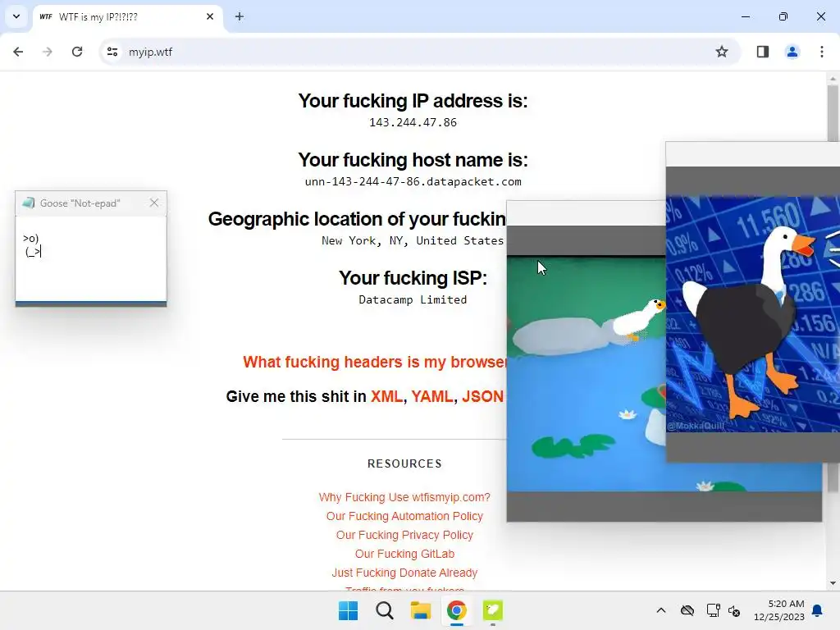
Task: Open Chrome side panel
Action: [763, 52]
